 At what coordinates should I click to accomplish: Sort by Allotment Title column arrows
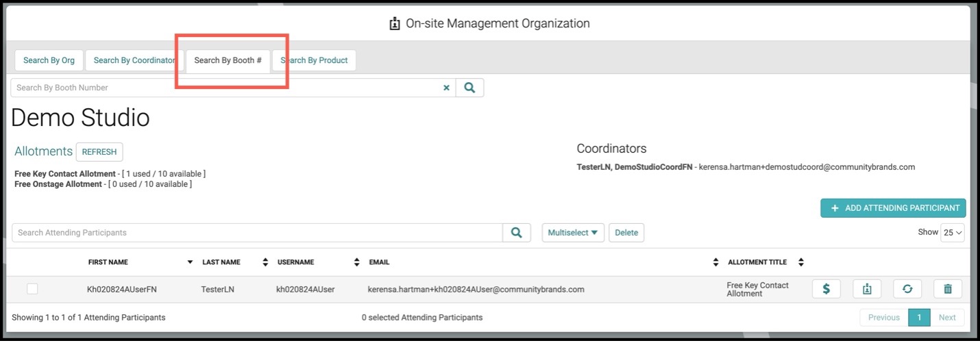(801, 262)
